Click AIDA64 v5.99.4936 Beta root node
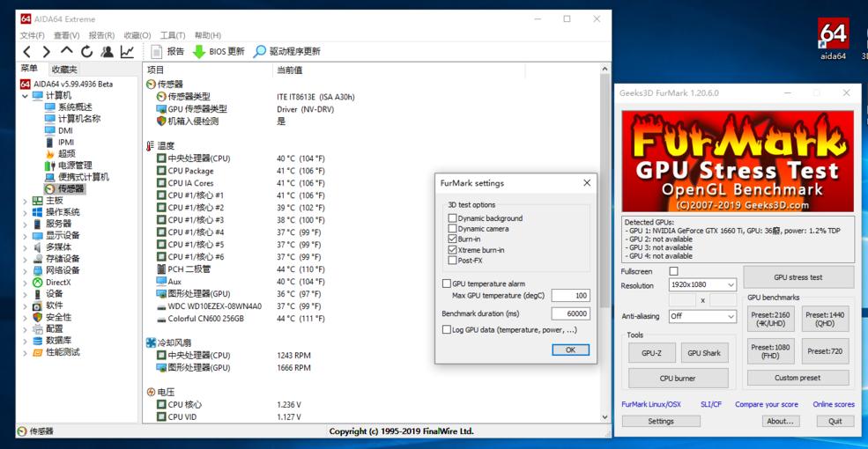 72,84
